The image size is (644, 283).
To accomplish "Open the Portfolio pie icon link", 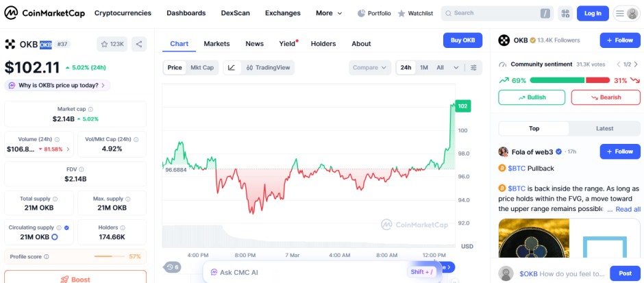I will pos(374,13).
